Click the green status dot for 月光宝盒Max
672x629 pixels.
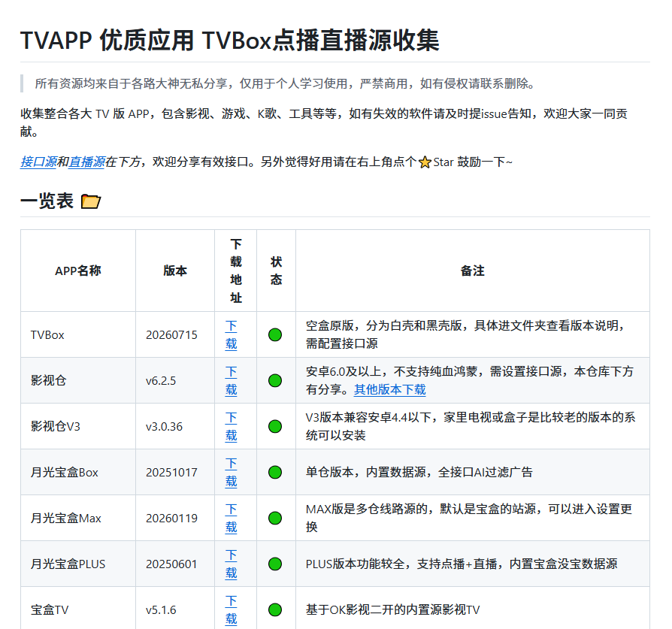pos(274,518)
